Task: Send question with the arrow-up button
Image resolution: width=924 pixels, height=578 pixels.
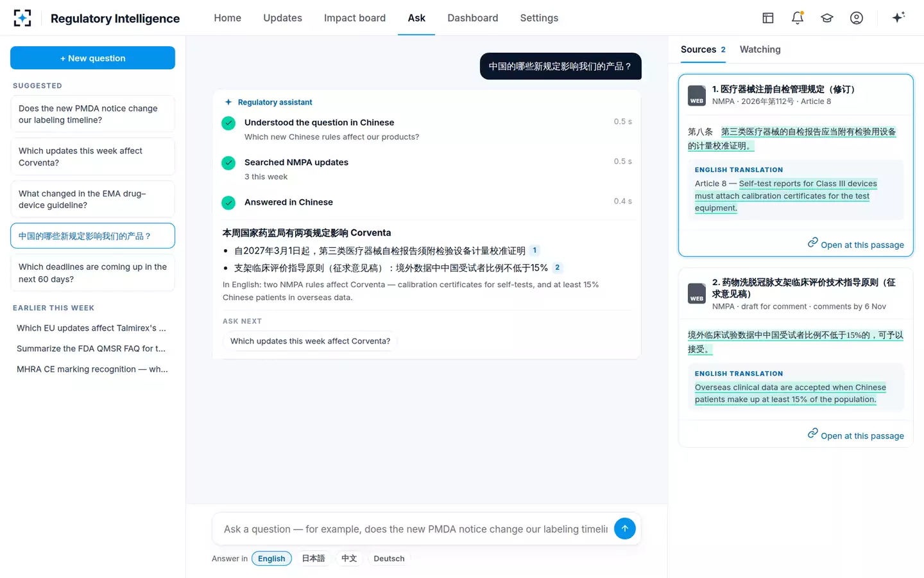Action: pyautogui.click(x=625, y=529)
